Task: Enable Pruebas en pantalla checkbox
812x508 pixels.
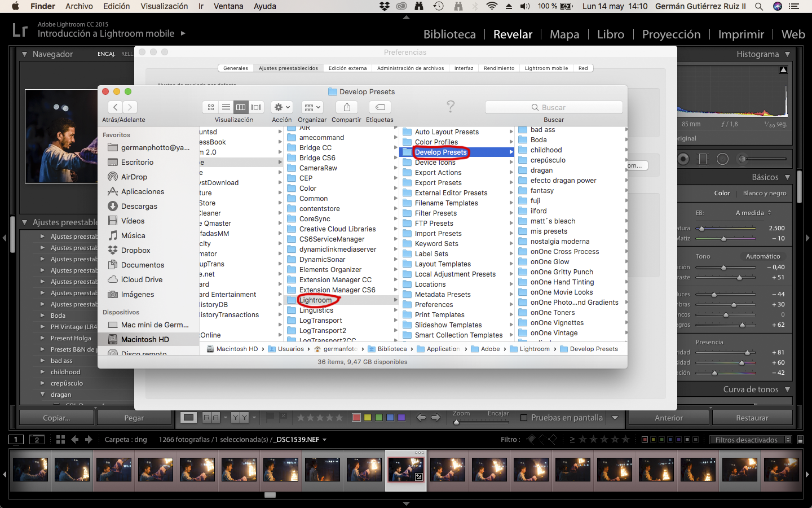Action: click(524, 418)
